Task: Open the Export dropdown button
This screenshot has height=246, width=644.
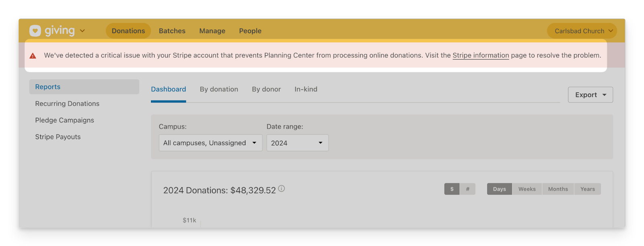Action: click(590, 95)
